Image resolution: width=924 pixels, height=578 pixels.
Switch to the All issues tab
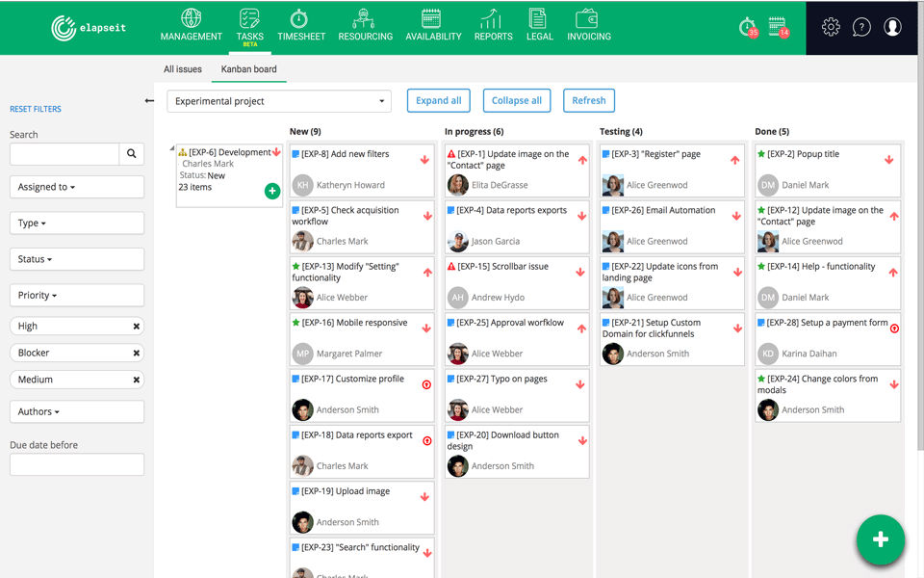[183, 69]
